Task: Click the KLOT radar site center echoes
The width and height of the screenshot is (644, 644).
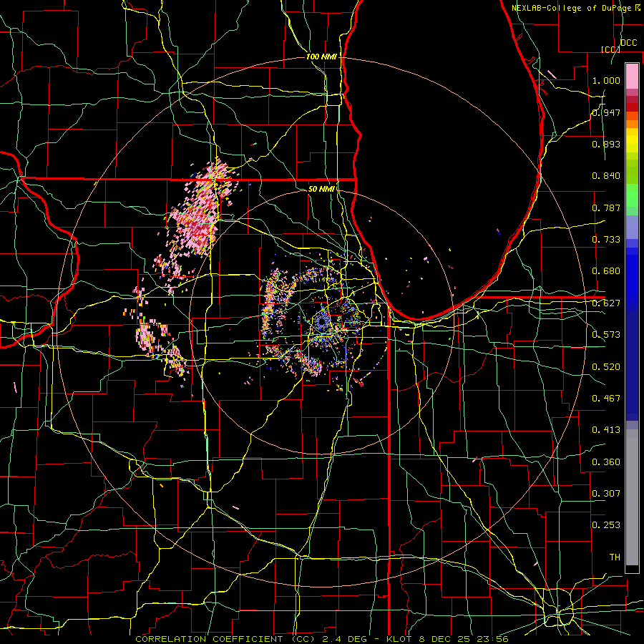Action: 323,322
